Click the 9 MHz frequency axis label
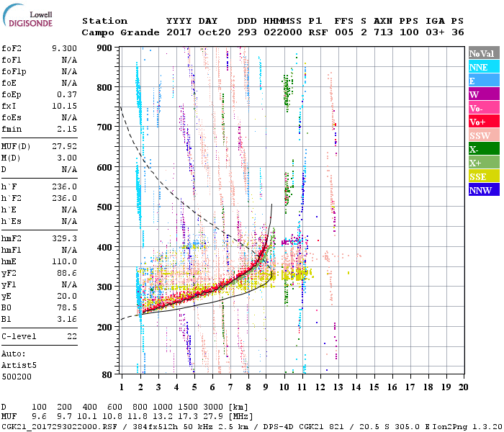This screenshot has height=432, width=504. pyautogui.click(x=266, y=387)
